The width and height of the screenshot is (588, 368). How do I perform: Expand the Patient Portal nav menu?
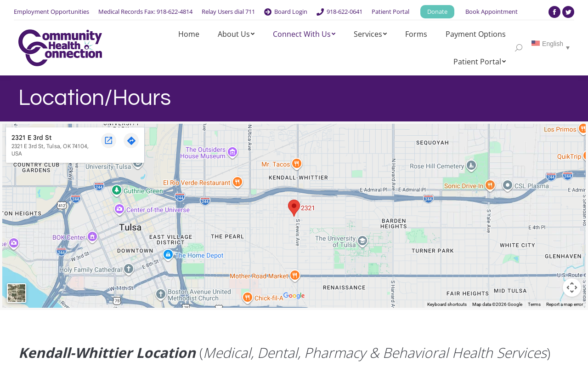(480, 62)
